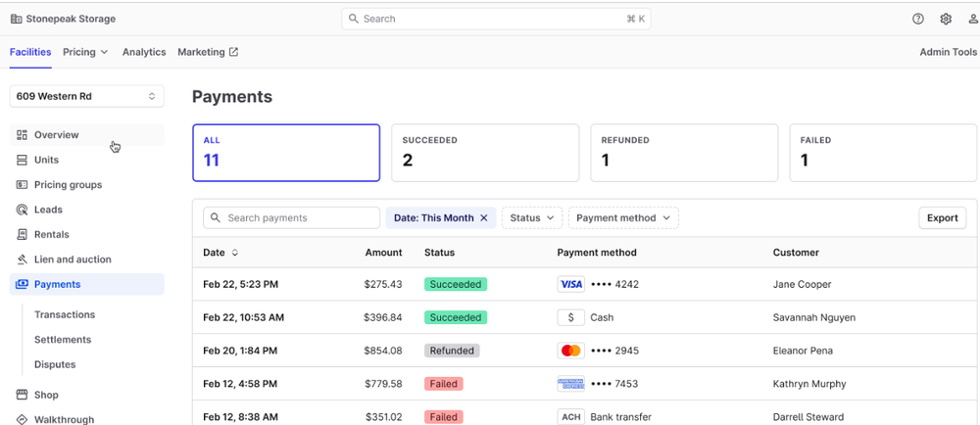Open the Payment method filter dropdown
Viewport: 980px width, 425px height.
(623, 218)
